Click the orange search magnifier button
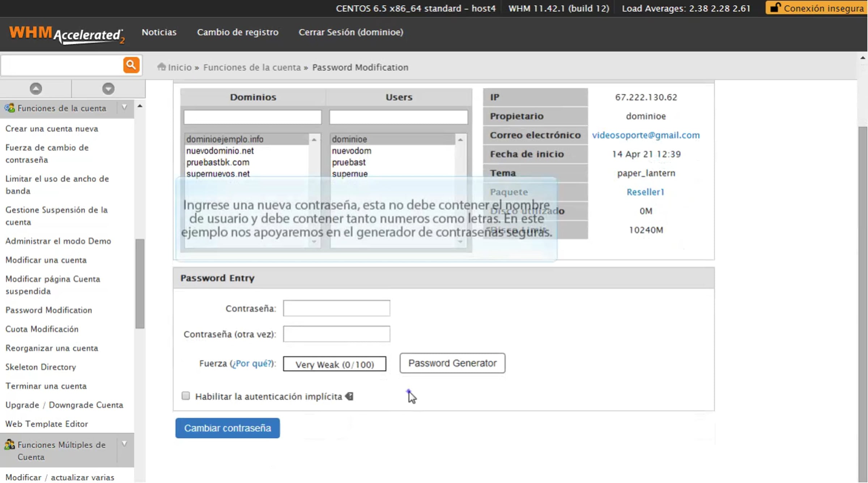 (131, 65)
